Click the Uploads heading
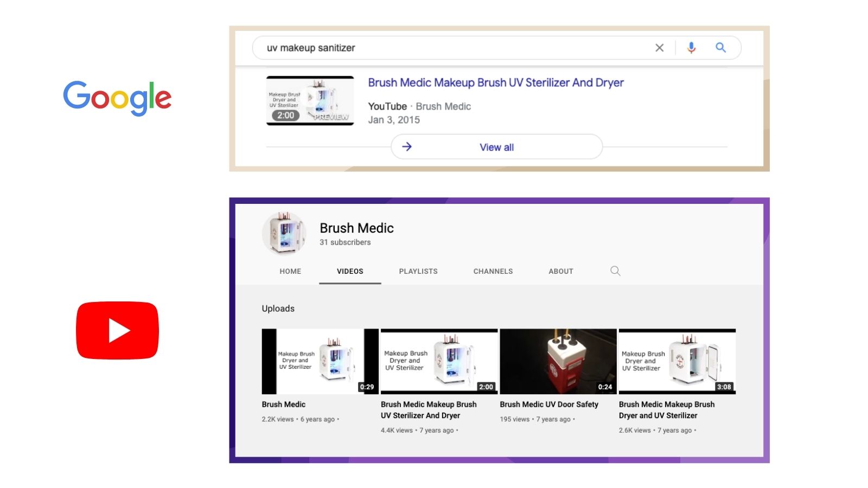 pos(278,309)
